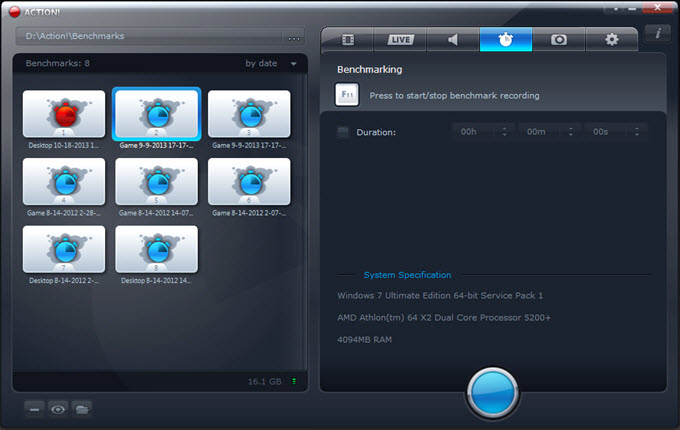Select benchmark Game 8-14-2012 14-07
The image size is (680, 430).
pyautogui.click(x=157, y=182)
